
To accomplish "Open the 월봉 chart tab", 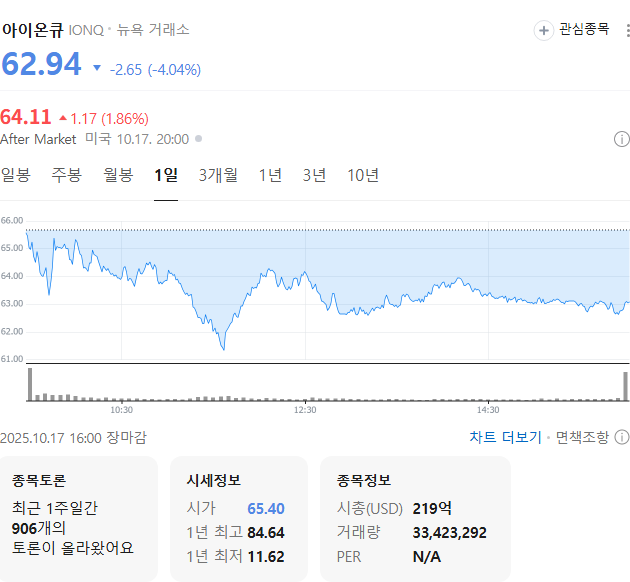I will (118, 175).
